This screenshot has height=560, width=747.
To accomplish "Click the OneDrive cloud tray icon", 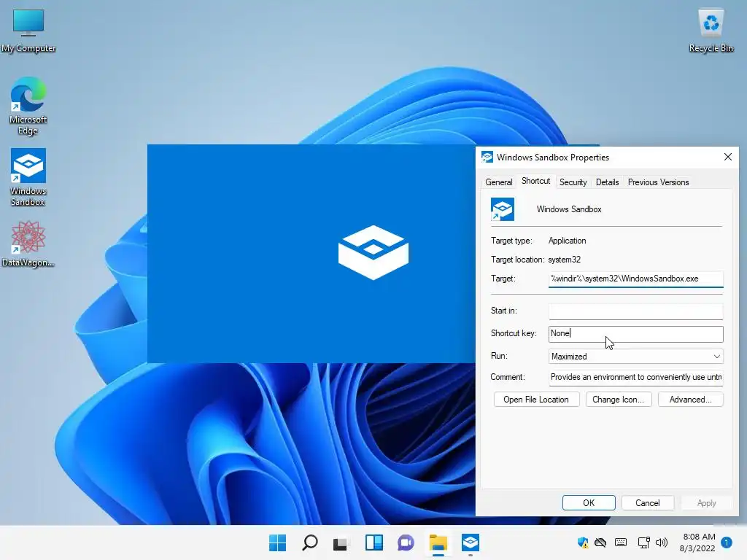I will coord(601,542).
